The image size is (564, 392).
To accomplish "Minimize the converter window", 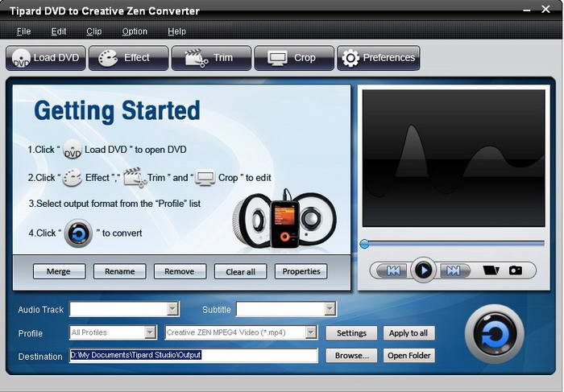I will [527, 10].
